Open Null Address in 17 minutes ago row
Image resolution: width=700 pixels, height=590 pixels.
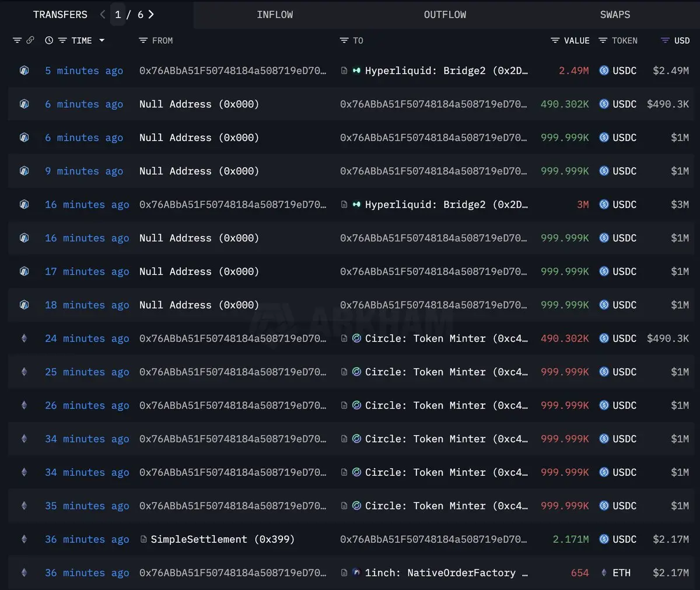199,272
